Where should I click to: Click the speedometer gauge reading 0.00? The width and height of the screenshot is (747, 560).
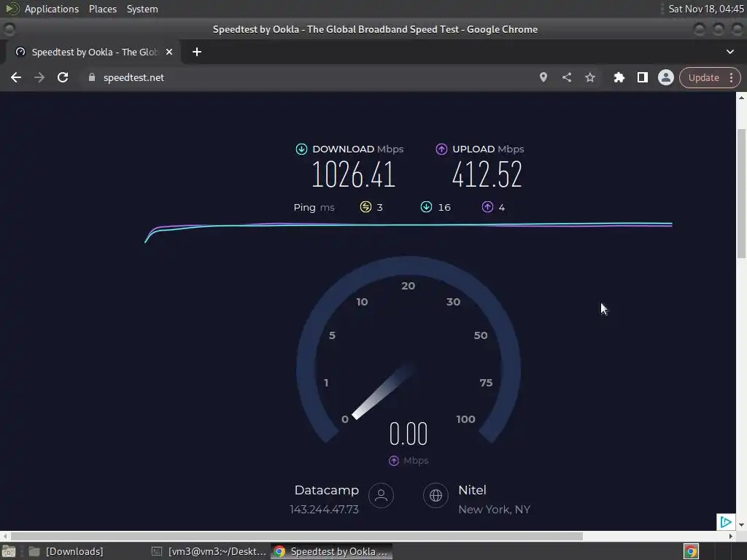coord(409,434)
